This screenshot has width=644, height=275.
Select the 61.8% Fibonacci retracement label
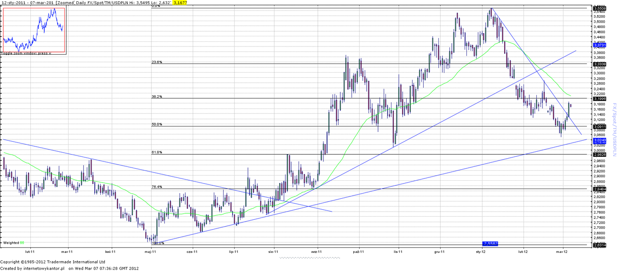pos(157,152)
